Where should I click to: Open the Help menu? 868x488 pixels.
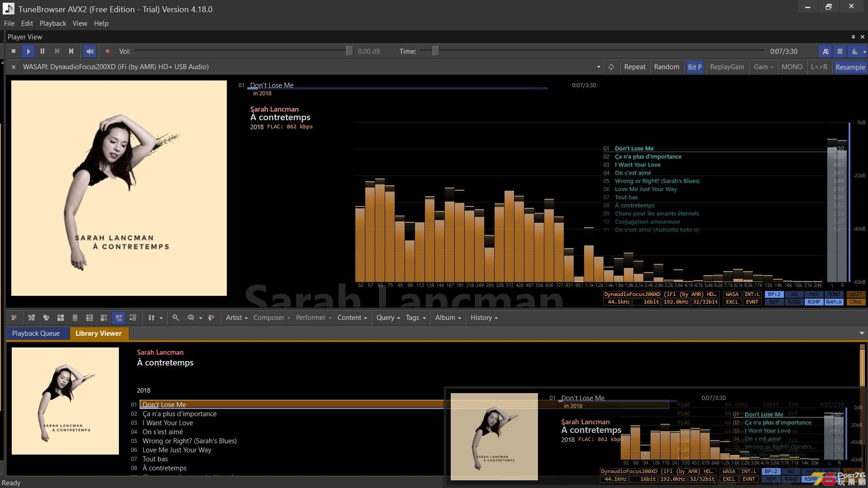point(101,23)
